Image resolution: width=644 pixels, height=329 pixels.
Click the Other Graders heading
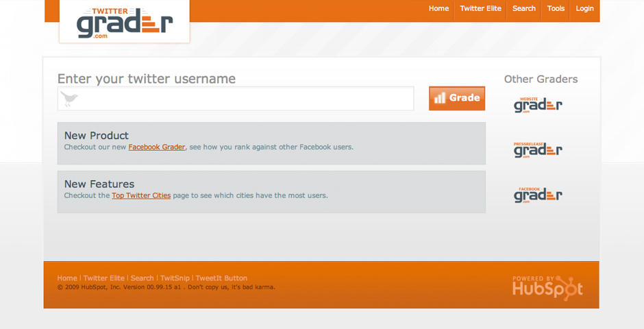click(x=541, y=80)
